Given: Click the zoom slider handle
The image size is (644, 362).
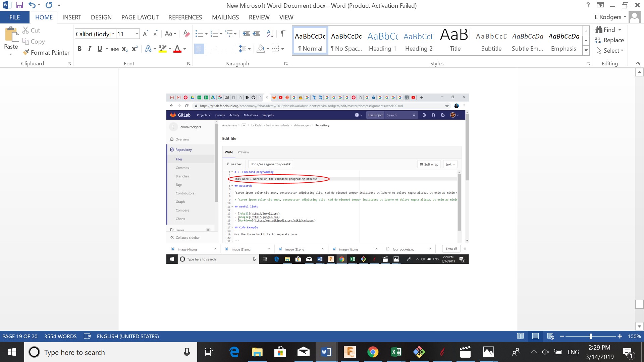Looking at the screenshot, I should 590,336.
